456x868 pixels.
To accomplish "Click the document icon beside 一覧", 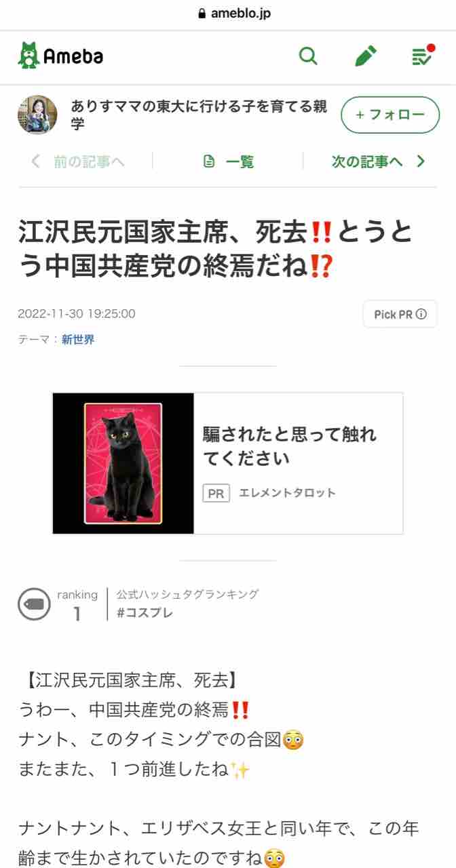I will click(209, 161).
